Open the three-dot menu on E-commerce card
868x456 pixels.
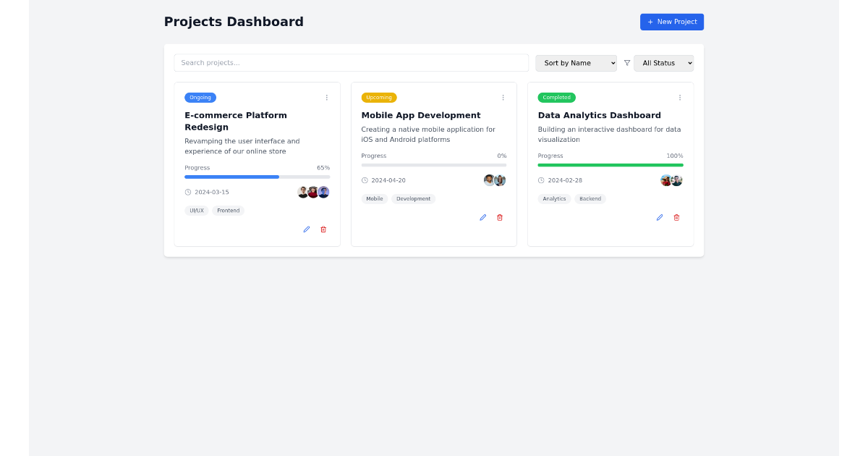[326, 97]
